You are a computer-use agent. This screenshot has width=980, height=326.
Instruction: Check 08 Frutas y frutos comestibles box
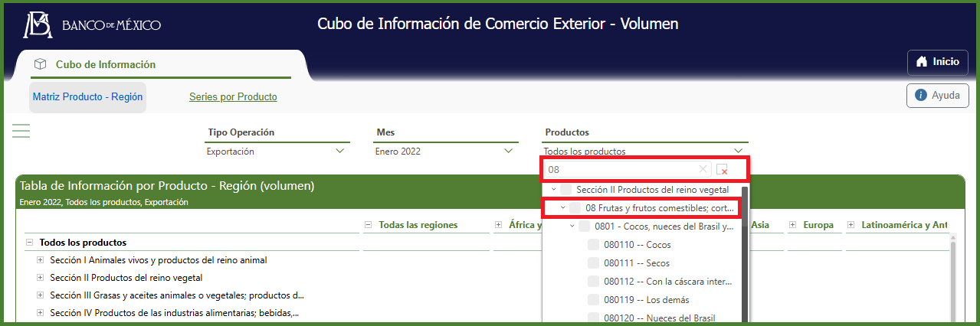[x=575, y=207]
